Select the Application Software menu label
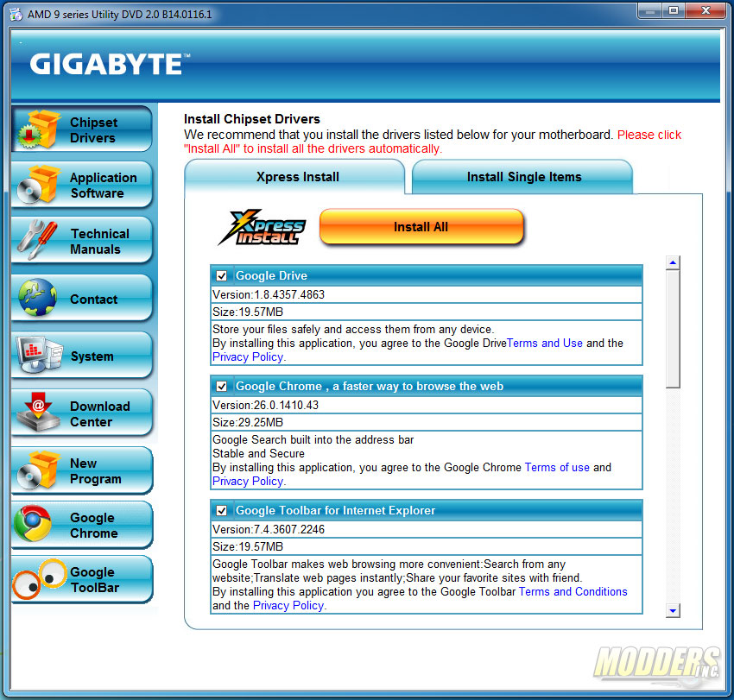 (103, 186)
